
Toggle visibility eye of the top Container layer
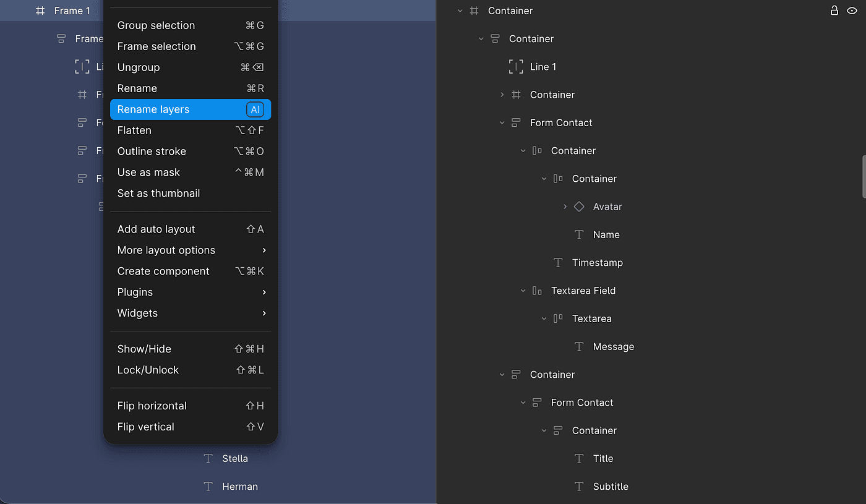click(x=852, y=11)
